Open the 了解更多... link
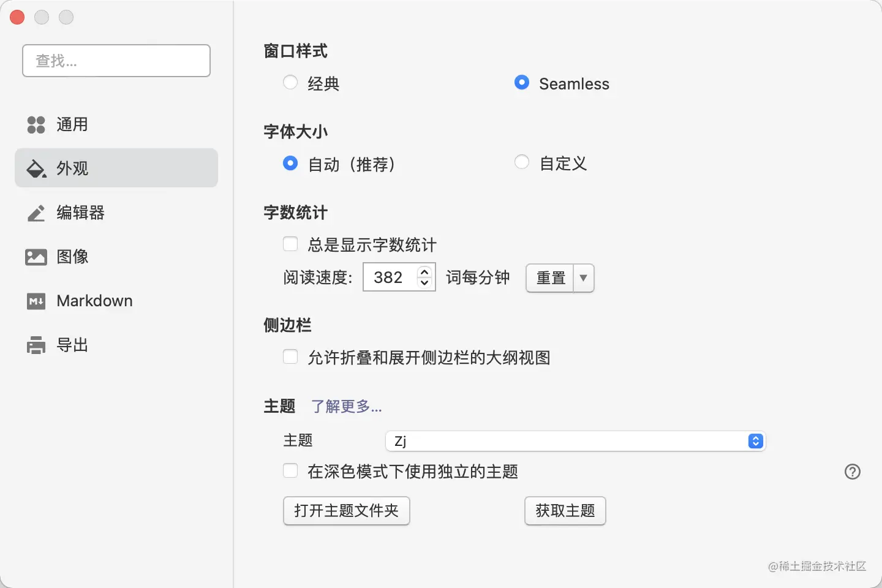 [347, 406]
